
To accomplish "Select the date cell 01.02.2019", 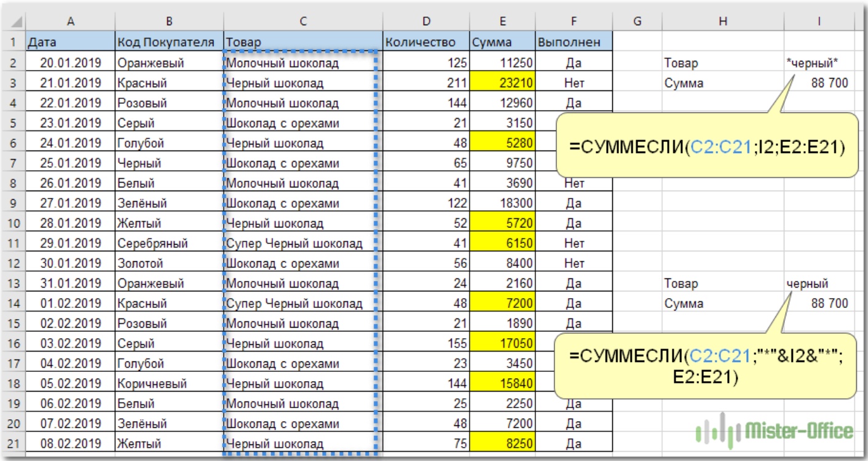I will tap(71, 304).
